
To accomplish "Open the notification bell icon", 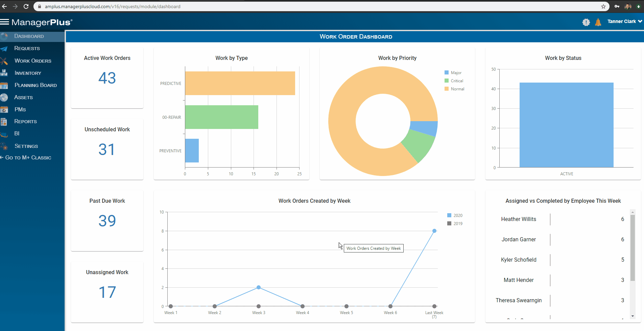I will point(598,22).
